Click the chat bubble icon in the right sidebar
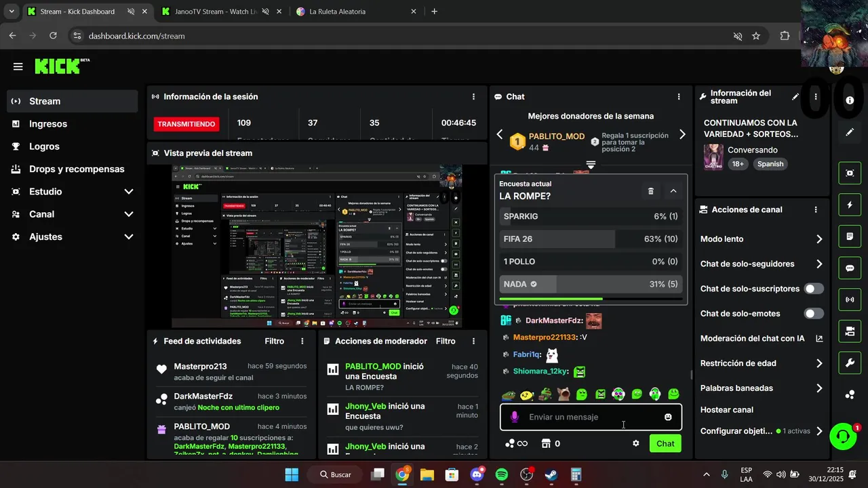This screenshot has height=488, width=868. tap(850, 268)
